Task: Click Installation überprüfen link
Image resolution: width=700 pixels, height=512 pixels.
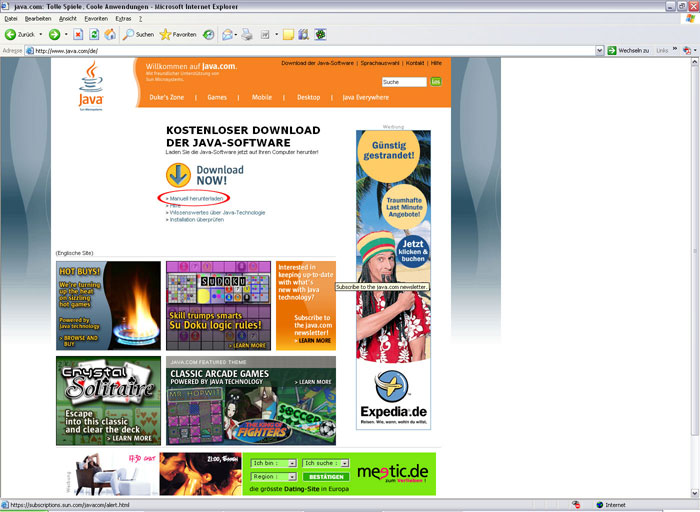Action: (196, 220)
